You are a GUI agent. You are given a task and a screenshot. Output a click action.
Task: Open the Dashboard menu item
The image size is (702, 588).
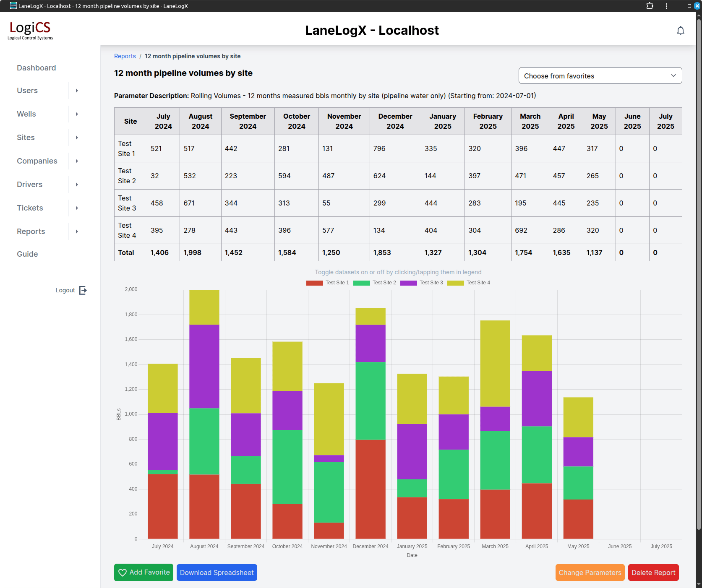point(36,68)
